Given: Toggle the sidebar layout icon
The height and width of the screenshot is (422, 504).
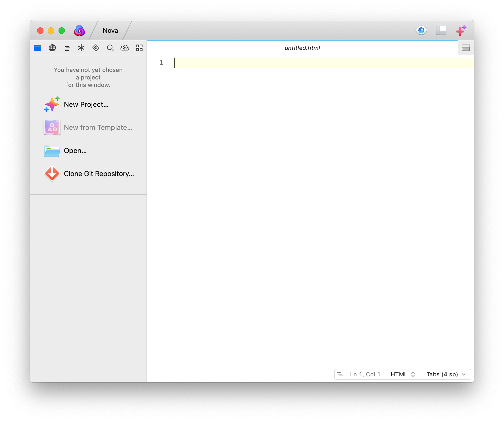Looking at the screenshot, I should coord(441,30).
